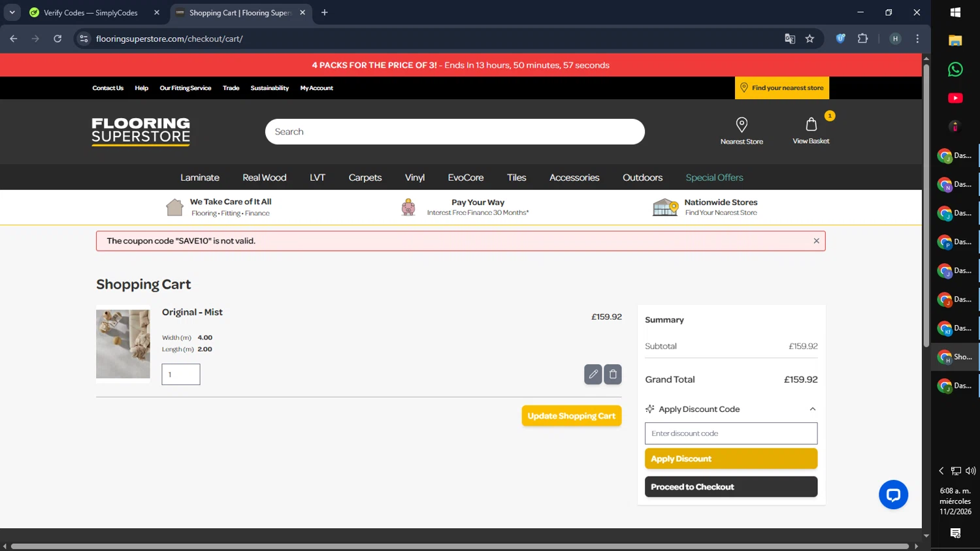
Task: Click Proceed to Checkout
Action: tap(731, 487)
